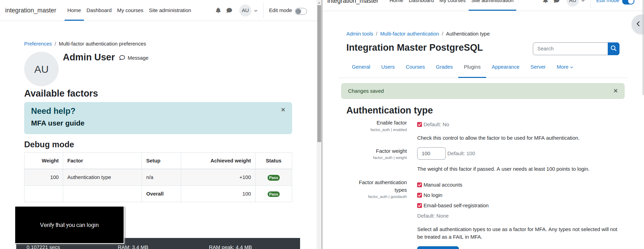Switch to the Users tab
Image resolution: width=644 pixels, height=249 pixels.
pyautogui.click(x=388, y=67)
